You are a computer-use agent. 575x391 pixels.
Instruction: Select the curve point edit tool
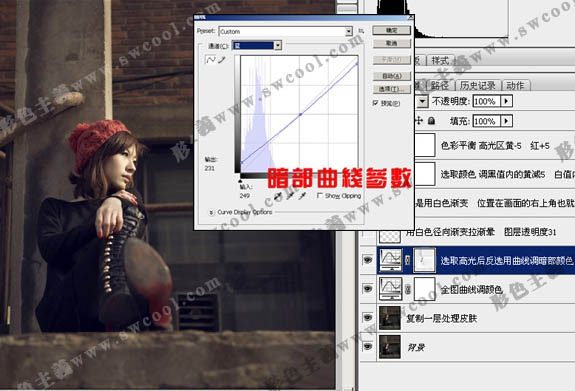[210, 60]
